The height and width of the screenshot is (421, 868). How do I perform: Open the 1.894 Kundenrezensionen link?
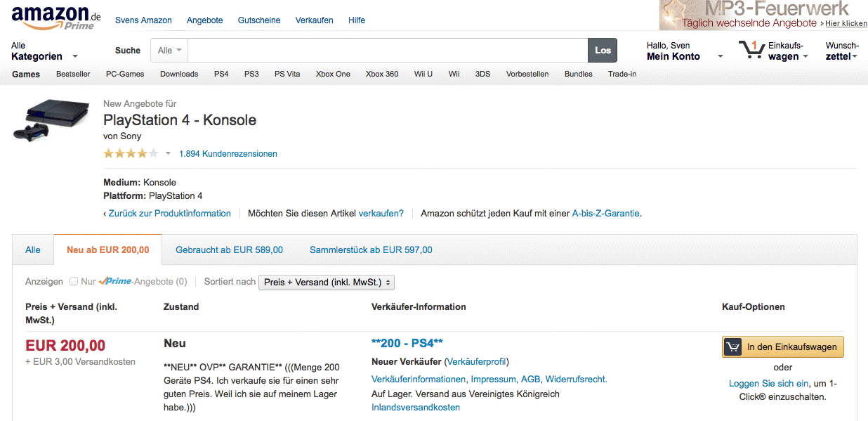(228, 153)
